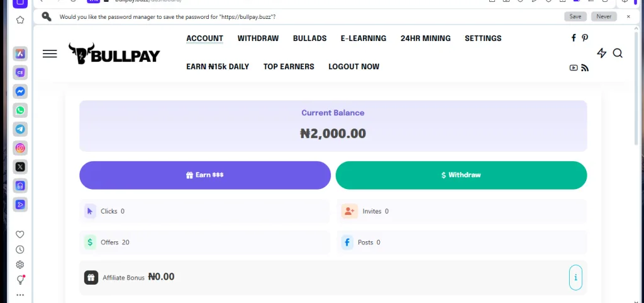Open Telegram from the browser sidebar
Screen dimensions: 644x303
pos(20,129)
